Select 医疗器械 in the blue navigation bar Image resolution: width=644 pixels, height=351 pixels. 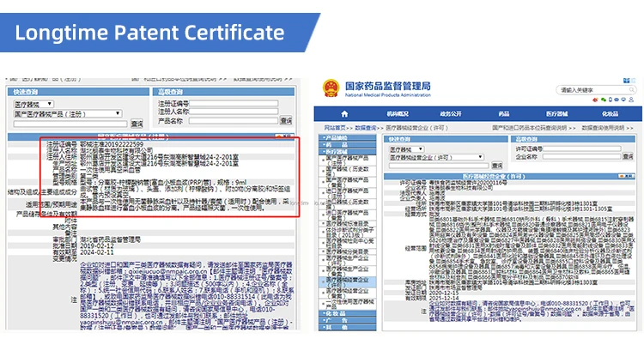point(557,114)
